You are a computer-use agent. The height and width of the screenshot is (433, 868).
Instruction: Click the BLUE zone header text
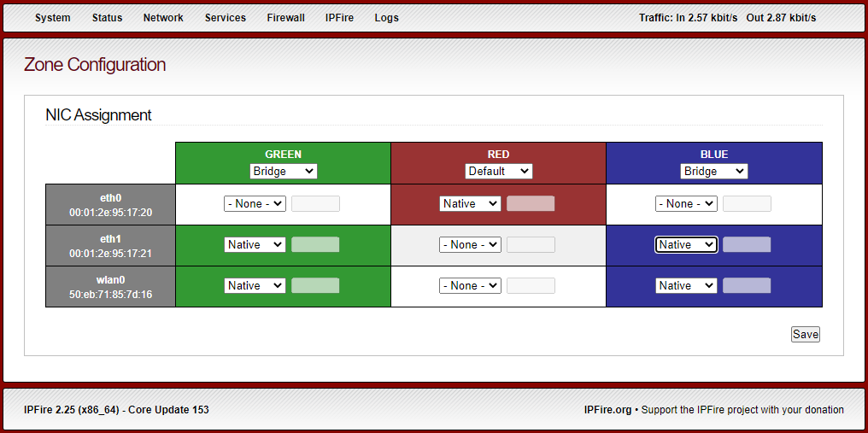tap(714, 155)
